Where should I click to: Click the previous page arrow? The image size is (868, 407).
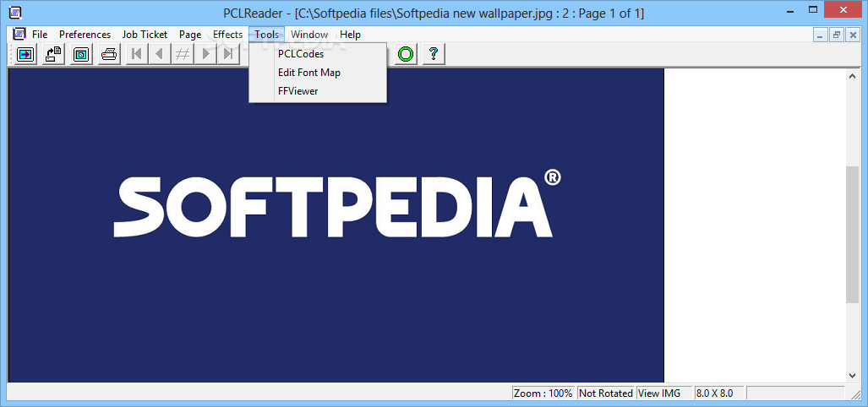160,54
